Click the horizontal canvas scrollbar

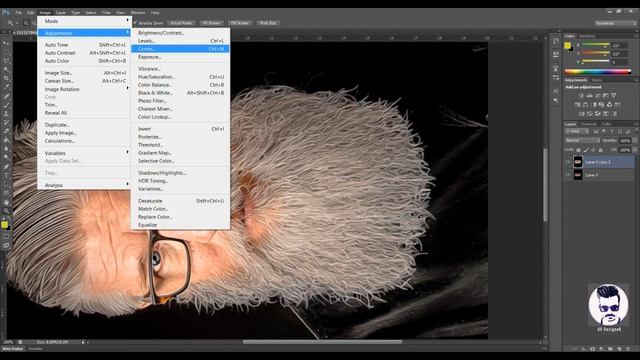pyautogui.click(x=322, y=342)
